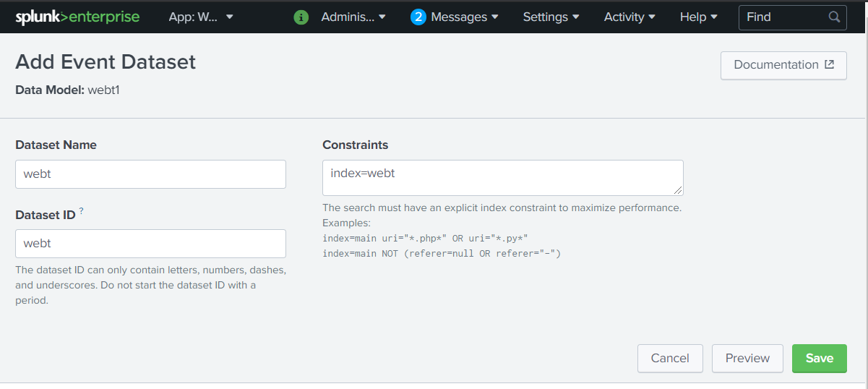
Task: Focus the Dataset Name input field
Action: pyautogui.click(x=150, y=174)
